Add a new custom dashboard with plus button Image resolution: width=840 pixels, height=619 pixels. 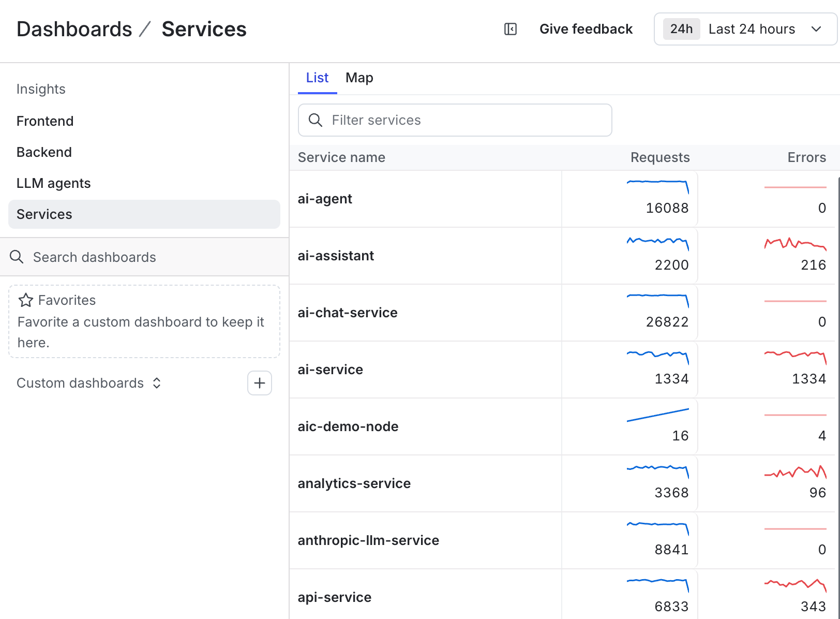pos(260,383)
